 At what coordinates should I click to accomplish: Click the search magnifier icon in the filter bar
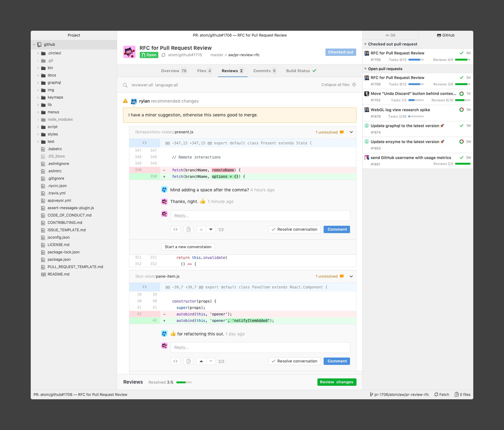125,85
